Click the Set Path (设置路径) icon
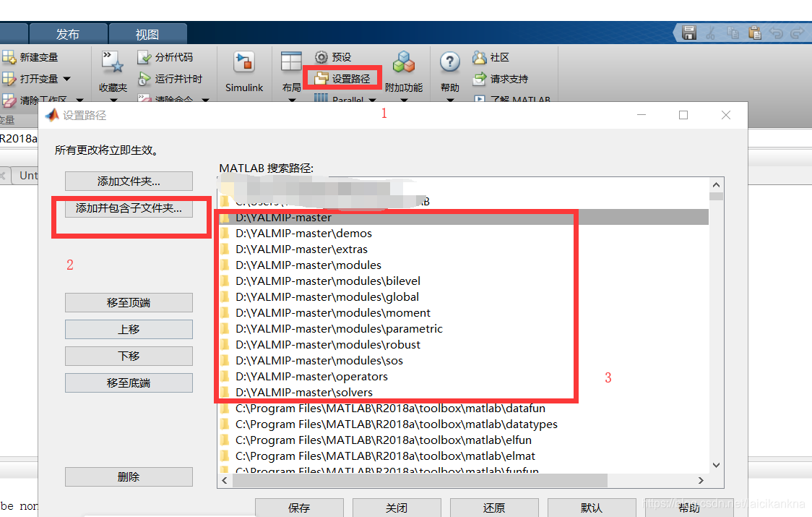Image resolution: width=812 pixels, height=517 pixels. (x=321, y=79)
